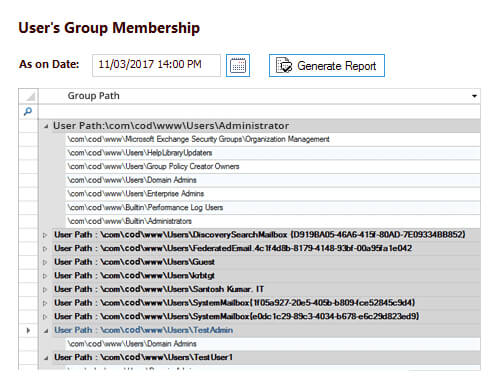The width and height of the screenshot is (500, 390).
Task: Collapse the Administrator user path group
Action: pyautogui.click(x=46, y=126)
